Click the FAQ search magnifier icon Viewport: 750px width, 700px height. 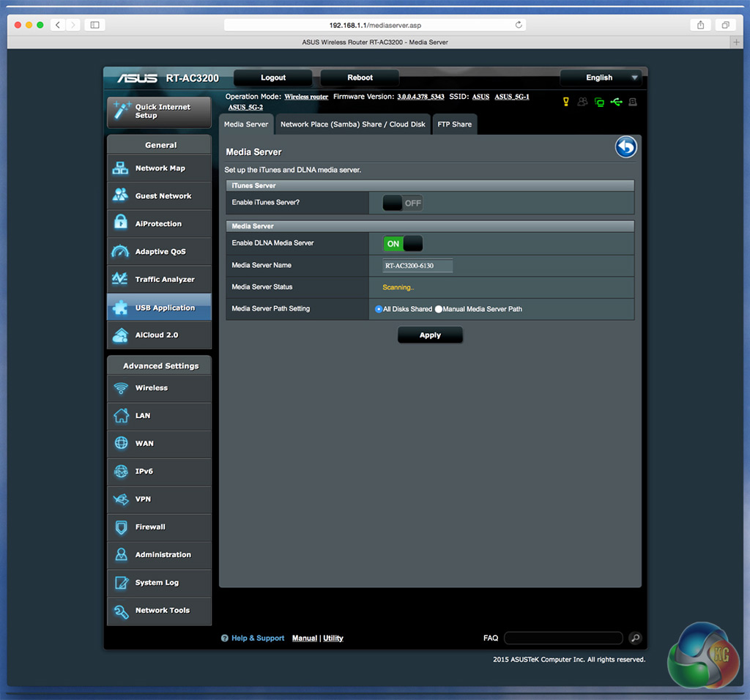635,638
